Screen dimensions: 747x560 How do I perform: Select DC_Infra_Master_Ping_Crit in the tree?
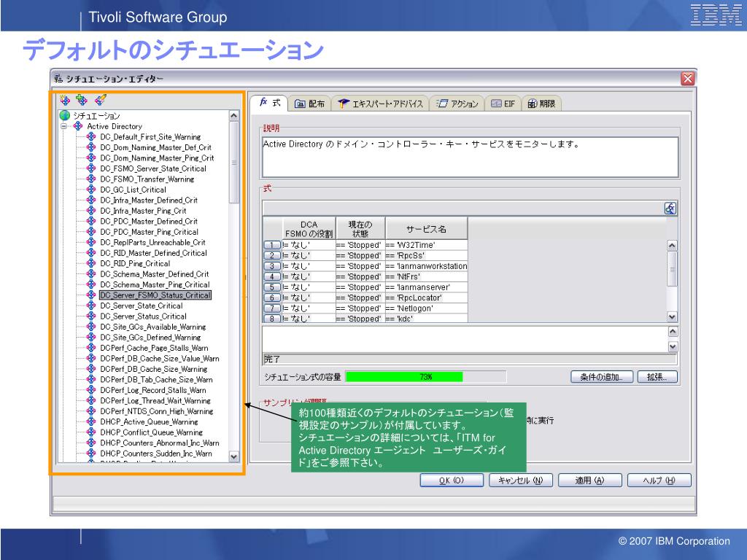(x=143, y=211)
